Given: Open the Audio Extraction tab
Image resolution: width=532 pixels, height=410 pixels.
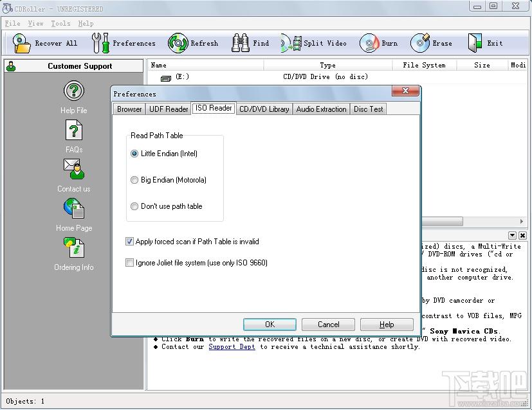Looking at the screenshot, I should click(321, 109).
